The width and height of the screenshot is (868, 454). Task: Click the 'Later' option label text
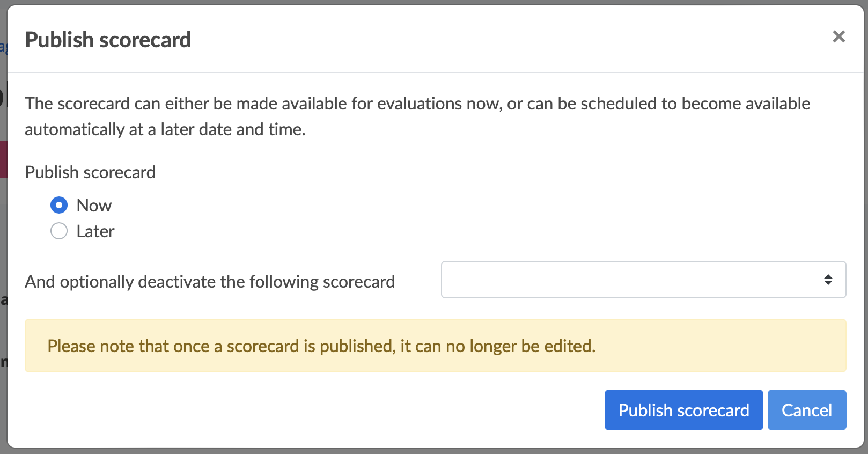95,231
